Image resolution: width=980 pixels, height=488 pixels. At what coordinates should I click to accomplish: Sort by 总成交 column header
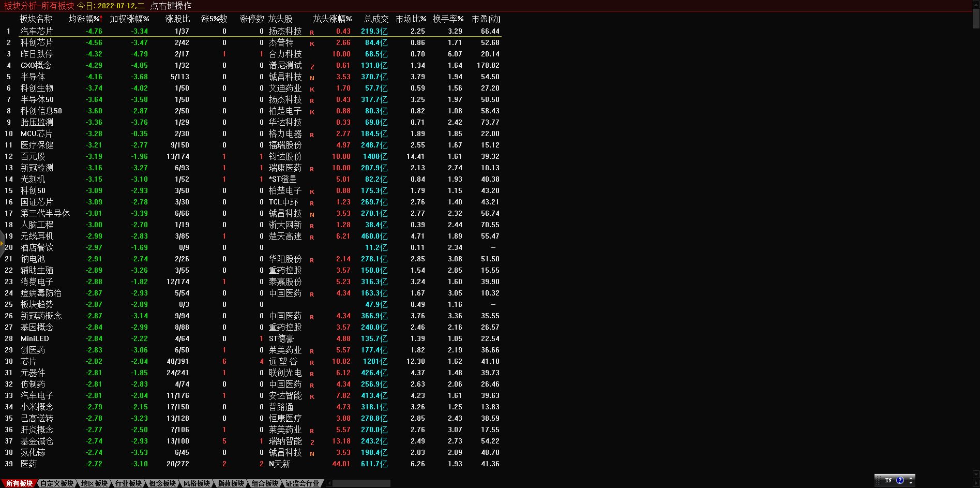tap(376, 19)
